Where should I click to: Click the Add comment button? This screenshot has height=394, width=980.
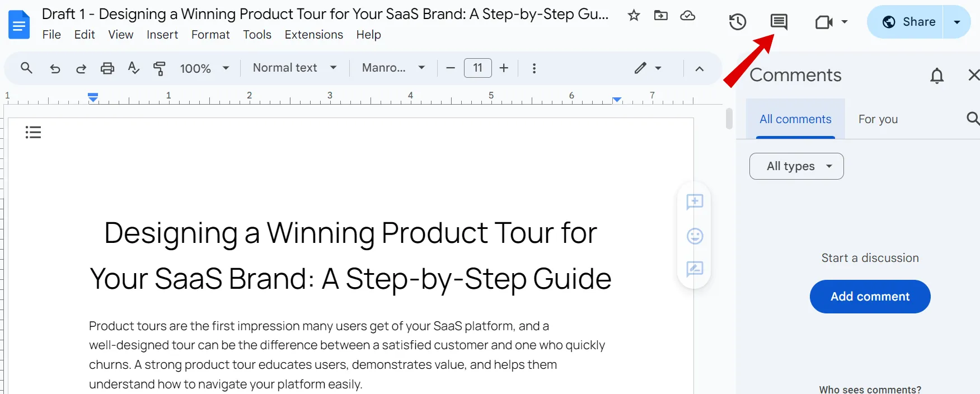870,297
